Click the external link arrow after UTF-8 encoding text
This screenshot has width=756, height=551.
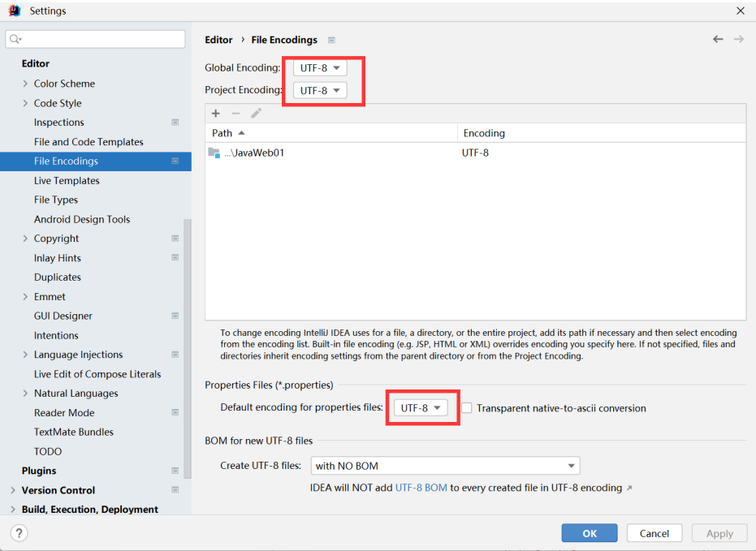pyautogui.click(x=629, y=489)
